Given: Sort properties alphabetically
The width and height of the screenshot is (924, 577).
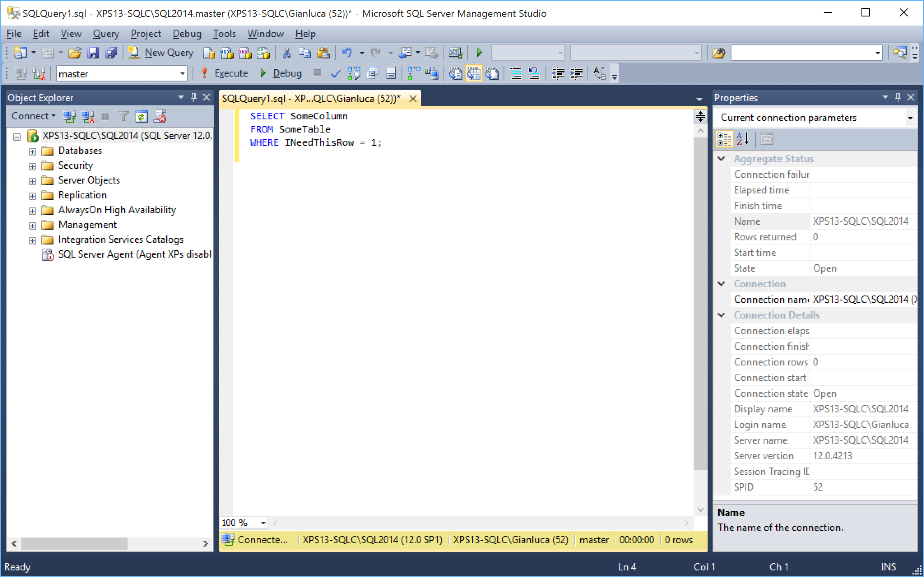Looking at the screenshot, I should click(743, 139).
